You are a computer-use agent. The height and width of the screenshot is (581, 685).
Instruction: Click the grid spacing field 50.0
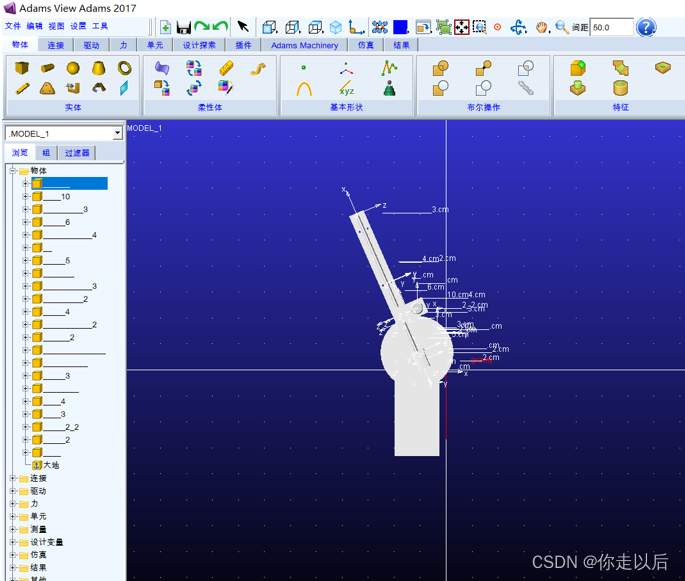611,28
